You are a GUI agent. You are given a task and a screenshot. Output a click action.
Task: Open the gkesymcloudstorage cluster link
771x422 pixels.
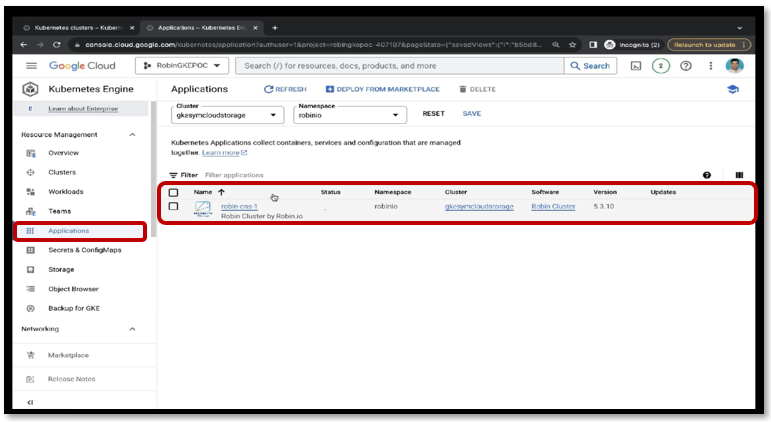click(x=479, y=207)
